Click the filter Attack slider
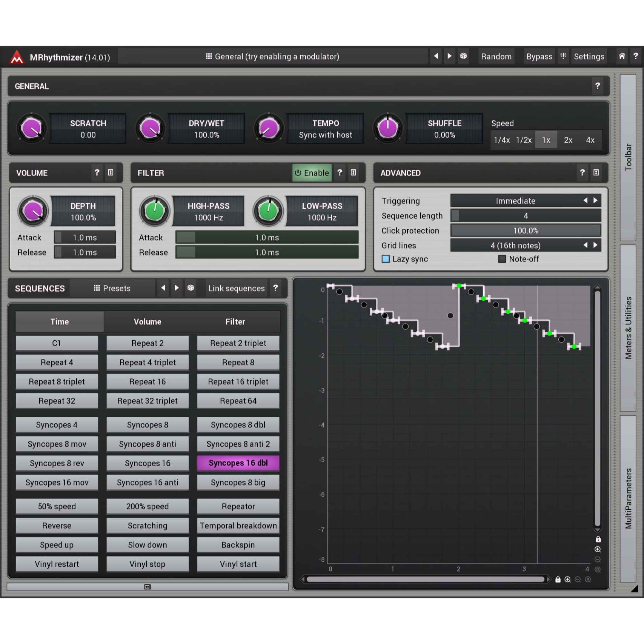The width and height of the screenshot is (644, 644). pos(267,237)
